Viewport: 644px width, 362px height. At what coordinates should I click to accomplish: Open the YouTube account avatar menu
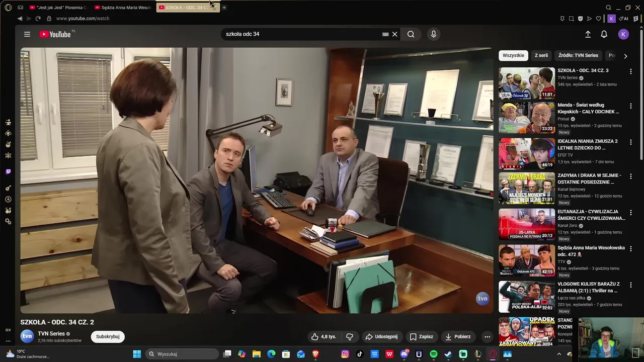(623, 34)
